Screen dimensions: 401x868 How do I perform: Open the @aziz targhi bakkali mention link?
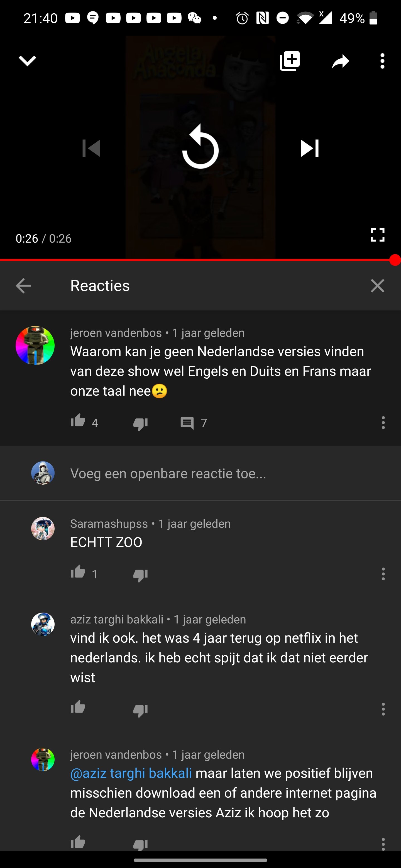(x=131, y=773)
